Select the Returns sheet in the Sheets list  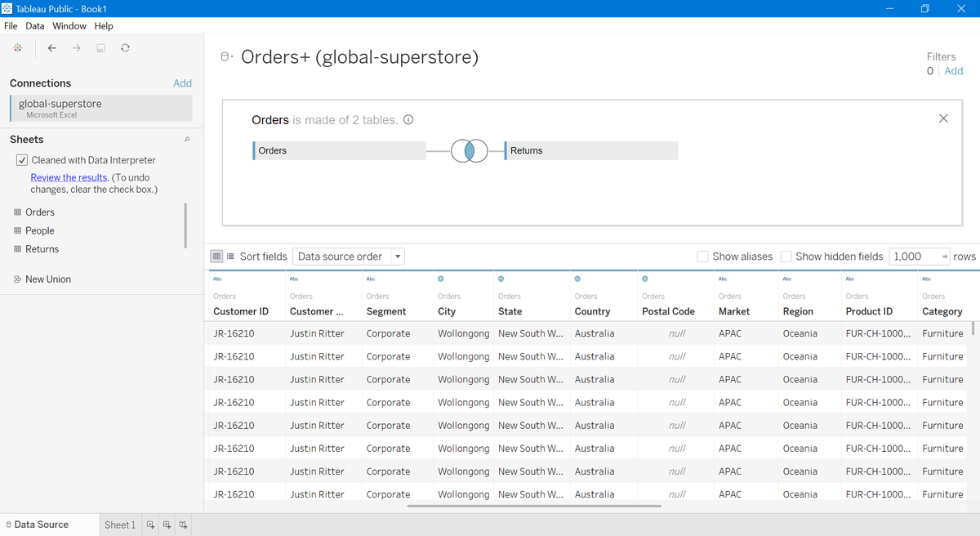click(42, 249)
